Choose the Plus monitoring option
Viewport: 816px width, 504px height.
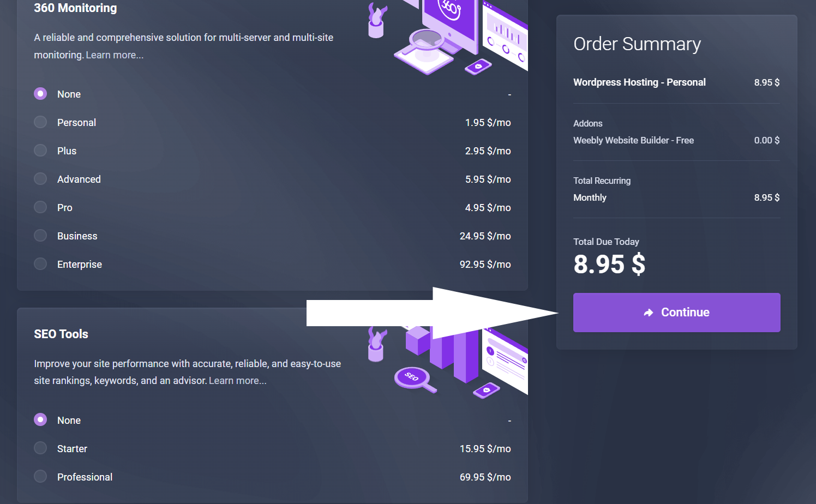point(40,151)
